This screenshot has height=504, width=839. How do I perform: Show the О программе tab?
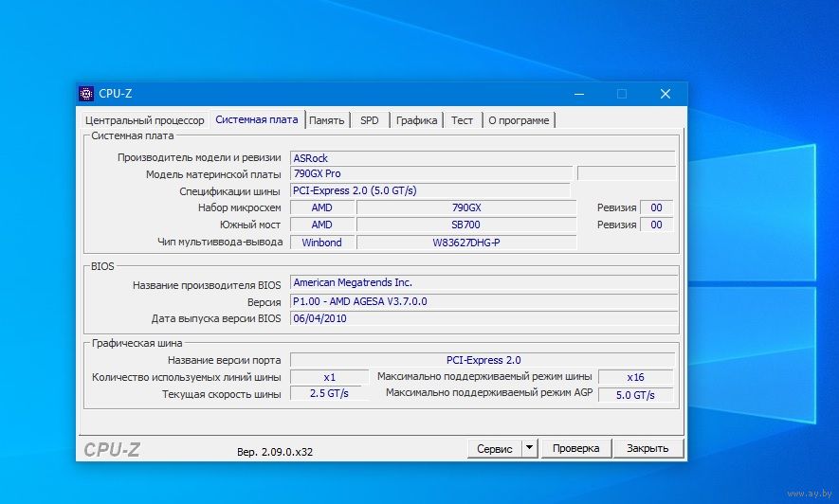(x=519, y=120)
